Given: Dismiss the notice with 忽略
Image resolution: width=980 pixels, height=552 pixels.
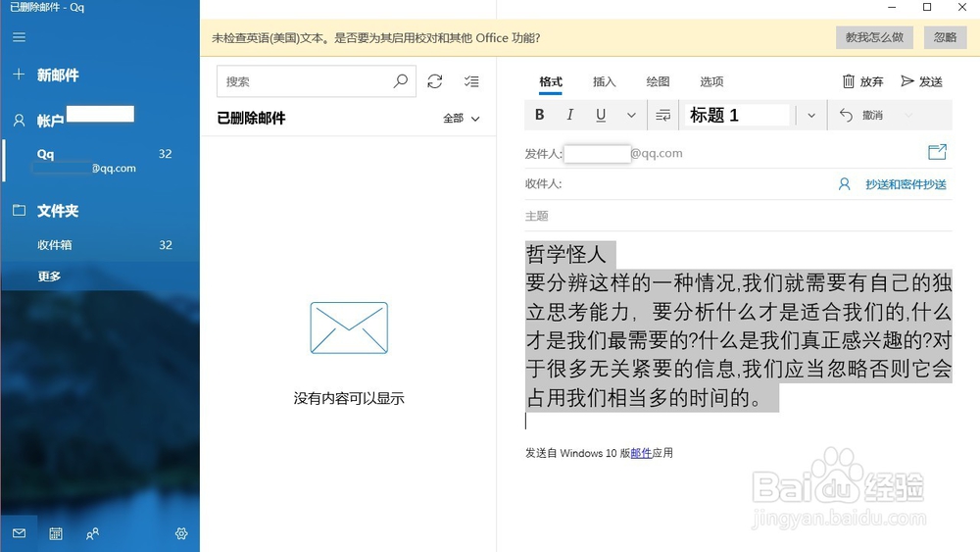Looking at the screenshot, I should click(945, 37).
